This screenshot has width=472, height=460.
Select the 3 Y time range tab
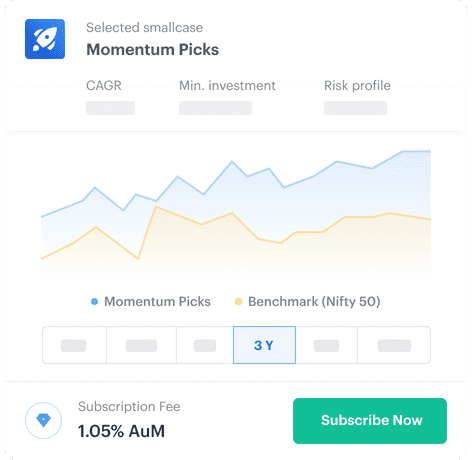click(264, 345)
